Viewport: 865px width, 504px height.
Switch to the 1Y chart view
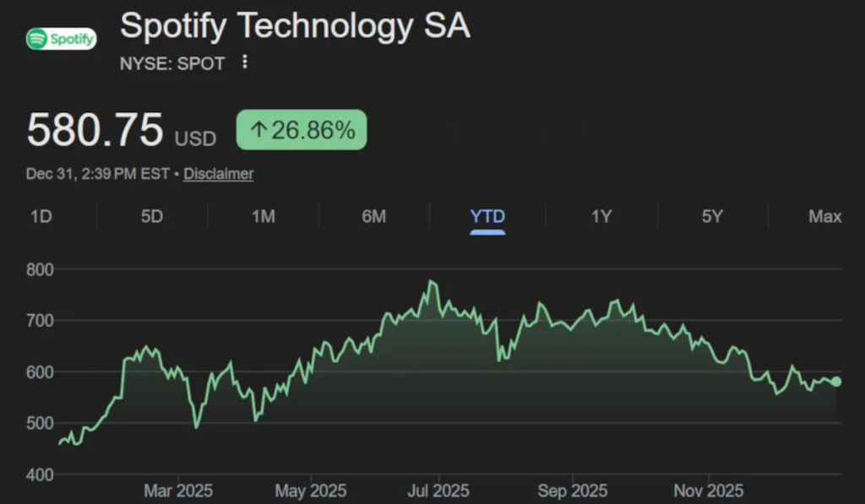(601, 217)
